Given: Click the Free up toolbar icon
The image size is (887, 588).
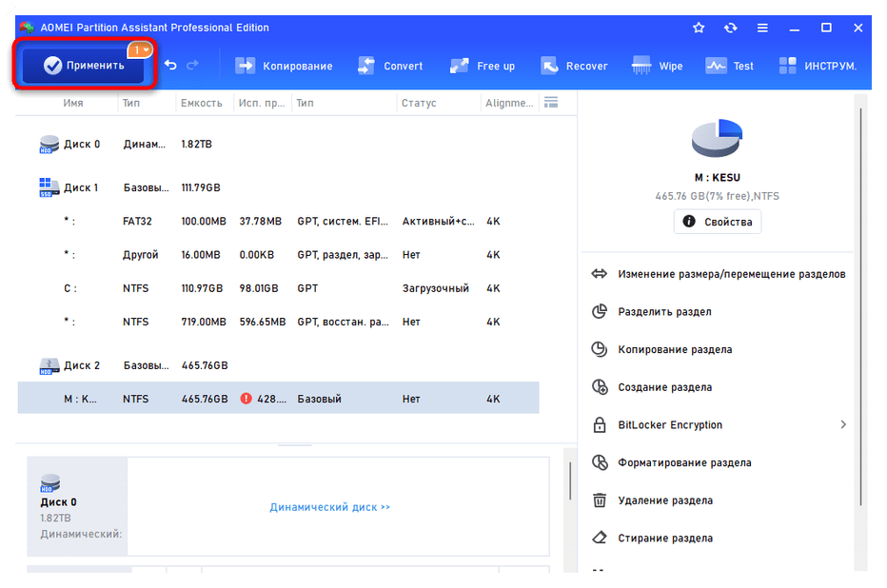Looking at the screenshot, I should pyautogui.click(x=458, y=66).
